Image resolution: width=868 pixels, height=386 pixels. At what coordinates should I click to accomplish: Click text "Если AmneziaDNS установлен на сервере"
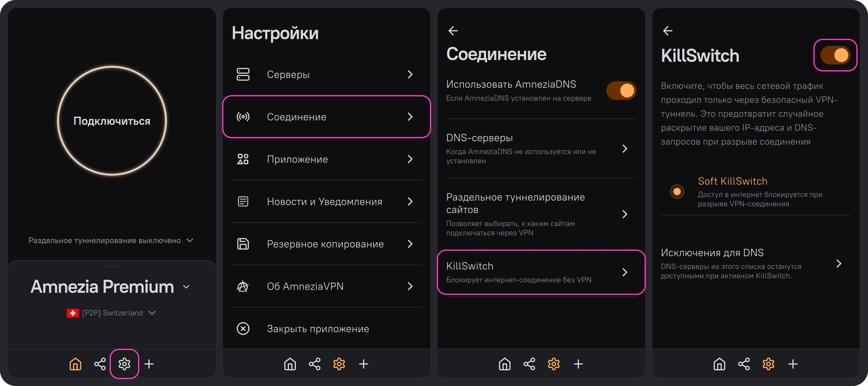[x=519, y=98]
